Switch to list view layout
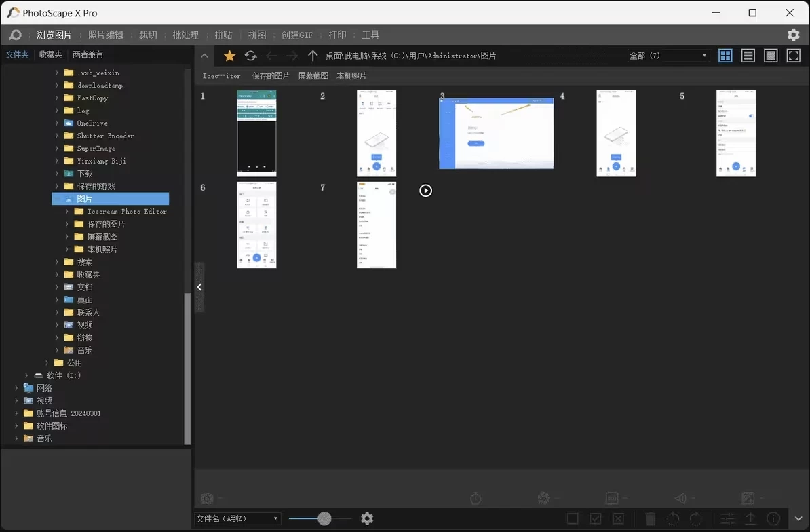Image resolution: width=810 pixels, height=532 pixels. tap(748, 56)
